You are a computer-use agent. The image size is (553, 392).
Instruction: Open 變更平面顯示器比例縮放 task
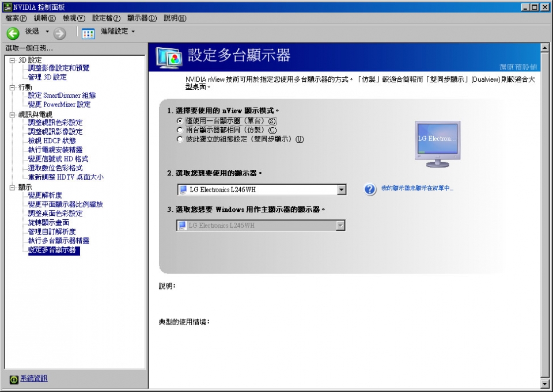[x=66, y=205]
